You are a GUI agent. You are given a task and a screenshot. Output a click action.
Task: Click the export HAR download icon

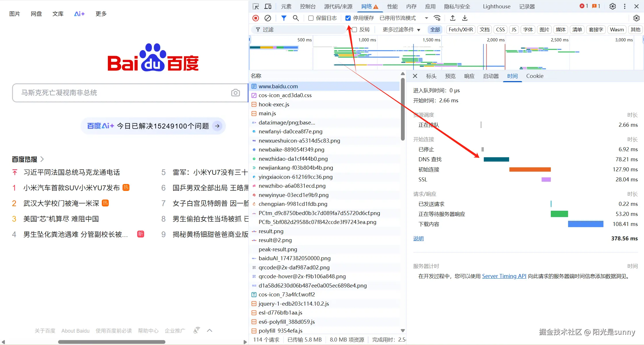(x=465, y=18)
